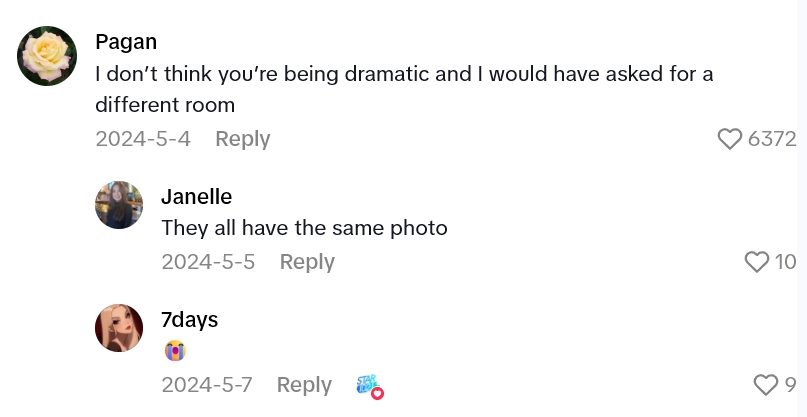807x417 pixels.
Task: Heart the 7days reply
Action: [765, 385]
